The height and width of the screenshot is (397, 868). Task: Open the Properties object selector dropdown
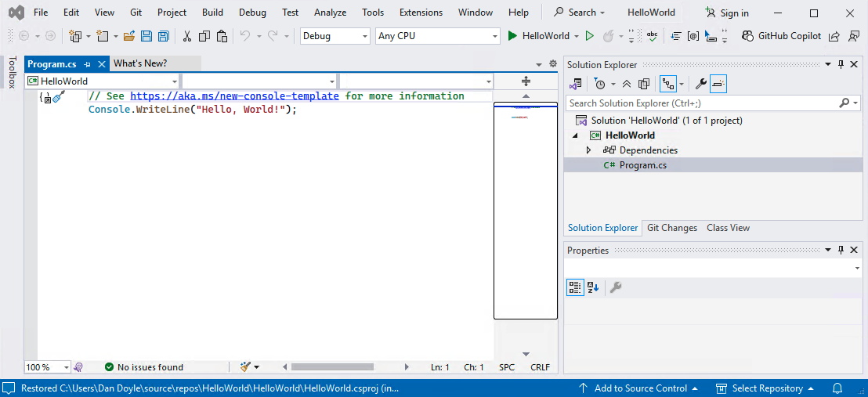coord(857,269)
